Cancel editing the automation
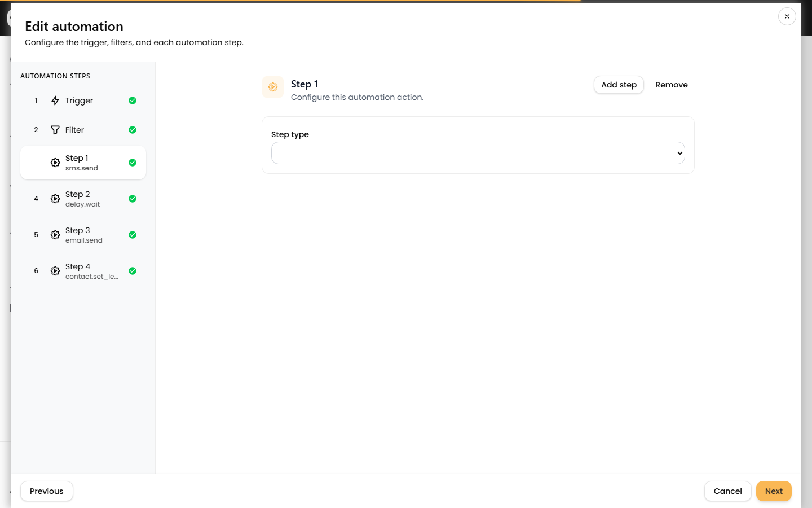 [727, 491]
